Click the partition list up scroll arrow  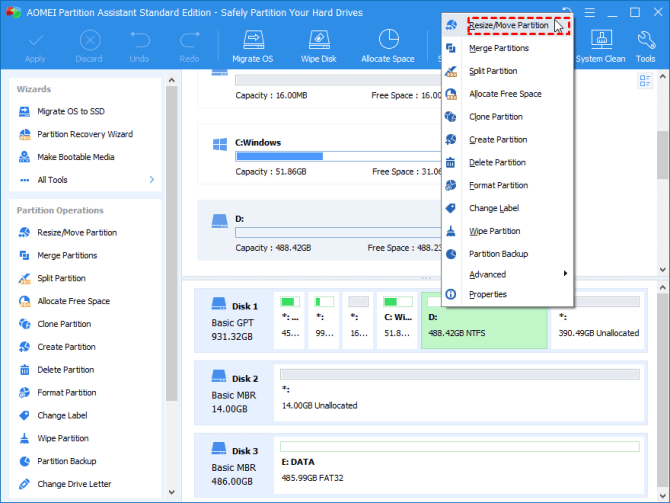click(x=663, y=77)
